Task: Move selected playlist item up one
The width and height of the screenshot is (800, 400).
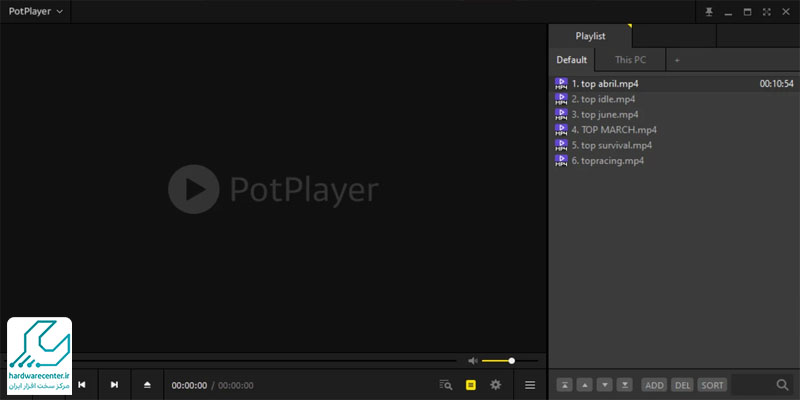Action: coord(585,385)
